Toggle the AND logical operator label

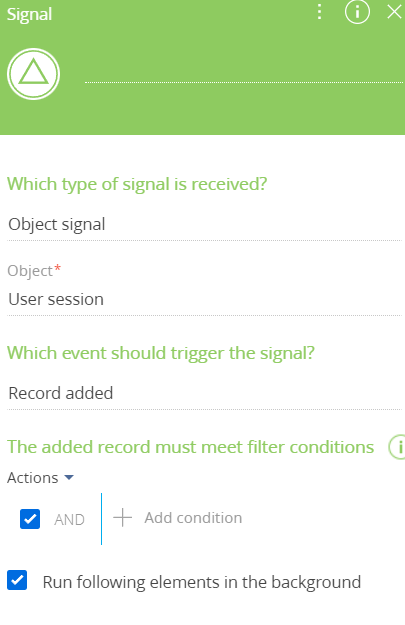pyautogui.click(x=69, y=520)
